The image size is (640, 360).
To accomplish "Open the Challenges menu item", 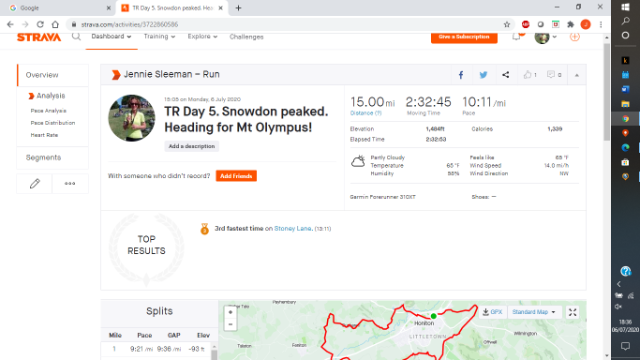I will (x=246, y=37).
